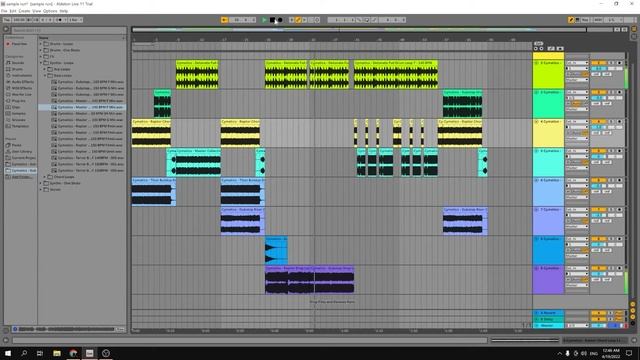The height and width of the screenshot is (360, 640).
Task: Click the purple track title bar
Action: pyautogui.click(x=551, y=268)
